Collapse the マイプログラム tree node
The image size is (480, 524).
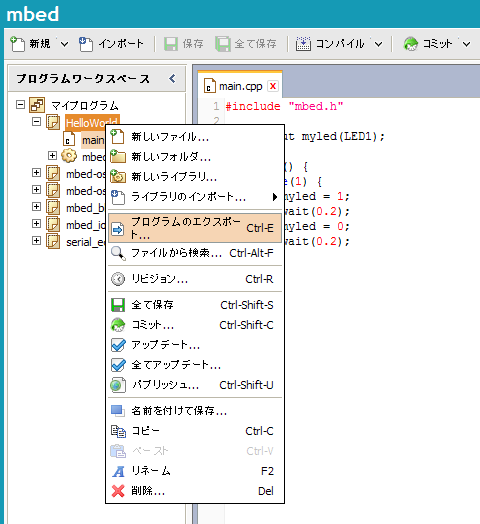pos(20,105)
